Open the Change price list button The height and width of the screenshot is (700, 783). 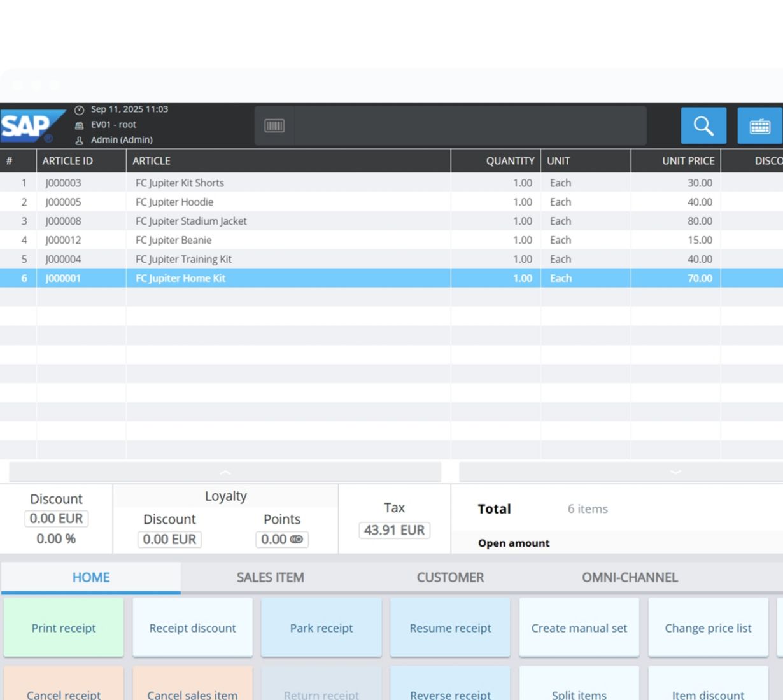coord(708,628)
